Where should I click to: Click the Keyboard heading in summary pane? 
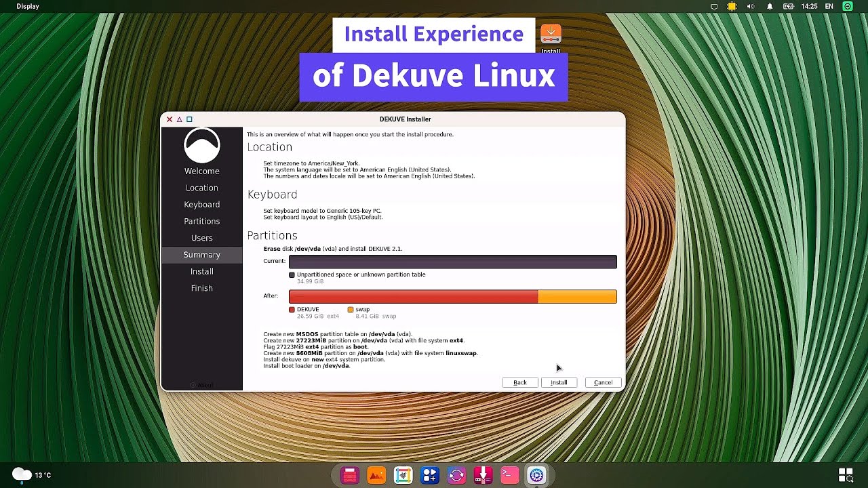coord(273,195)
